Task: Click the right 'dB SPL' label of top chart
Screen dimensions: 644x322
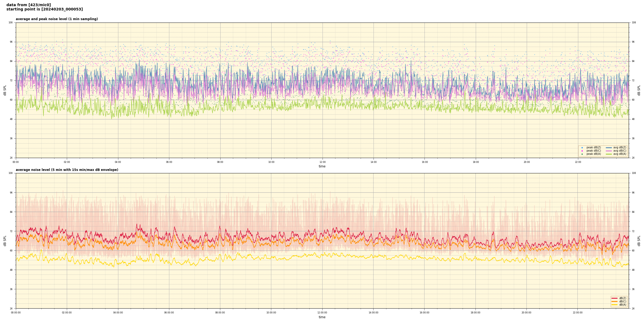Action: 639,90
